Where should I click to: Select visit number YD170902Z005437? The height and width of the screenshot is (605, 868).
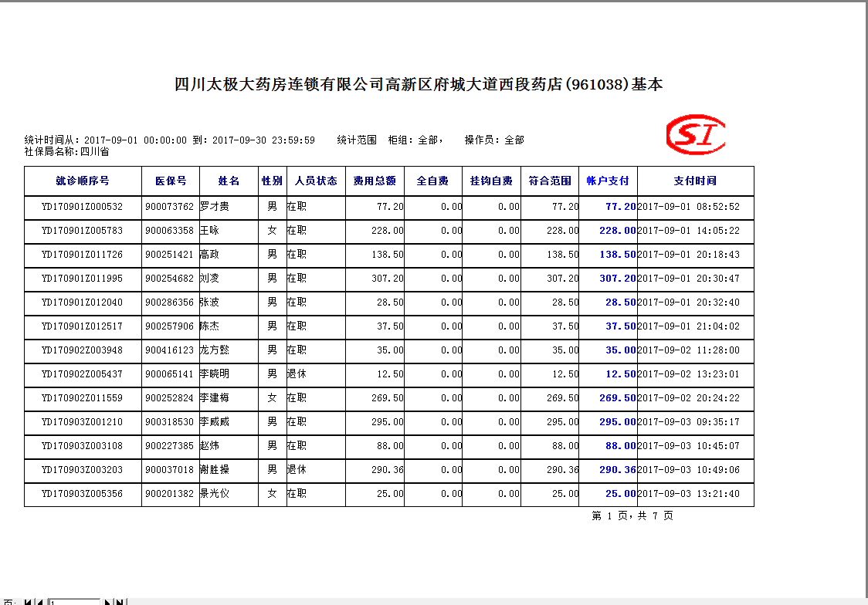point(82,373)
